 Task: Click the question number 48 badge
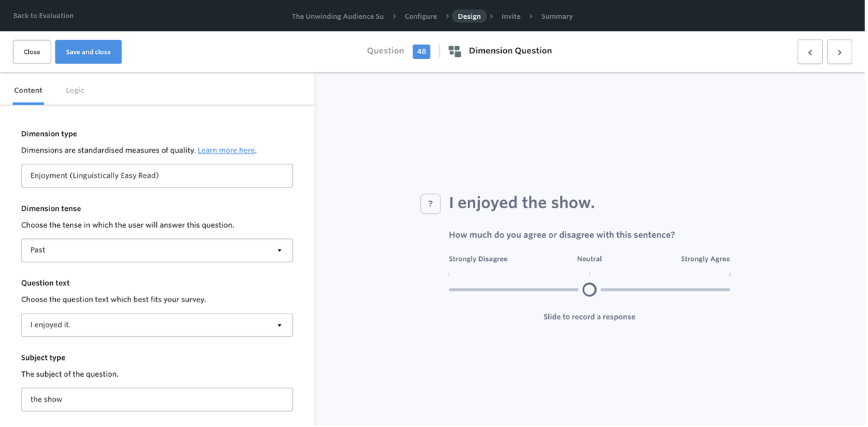pos(421,51)
